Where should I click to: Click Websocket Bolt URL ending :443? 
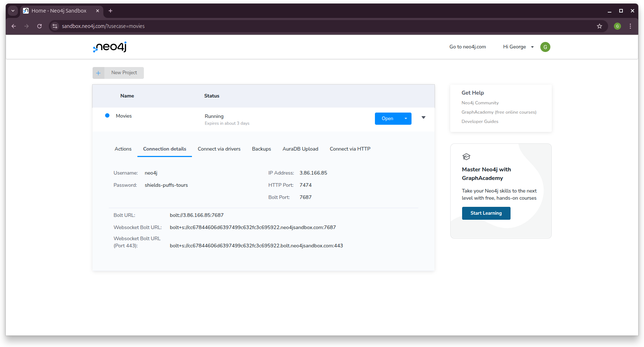point(257,246)
